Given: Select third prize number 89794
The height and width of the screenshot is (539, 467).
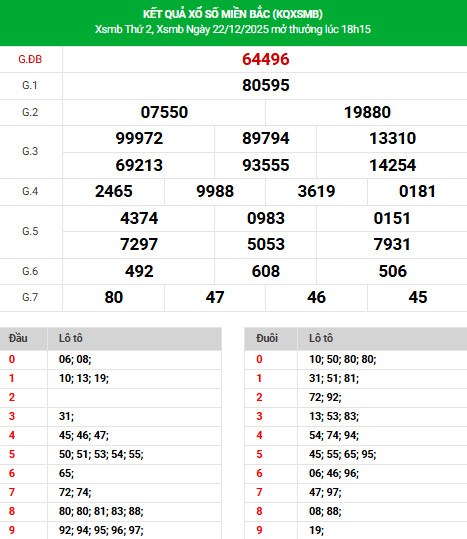Looking at the screenshot, I should point(266,138).
